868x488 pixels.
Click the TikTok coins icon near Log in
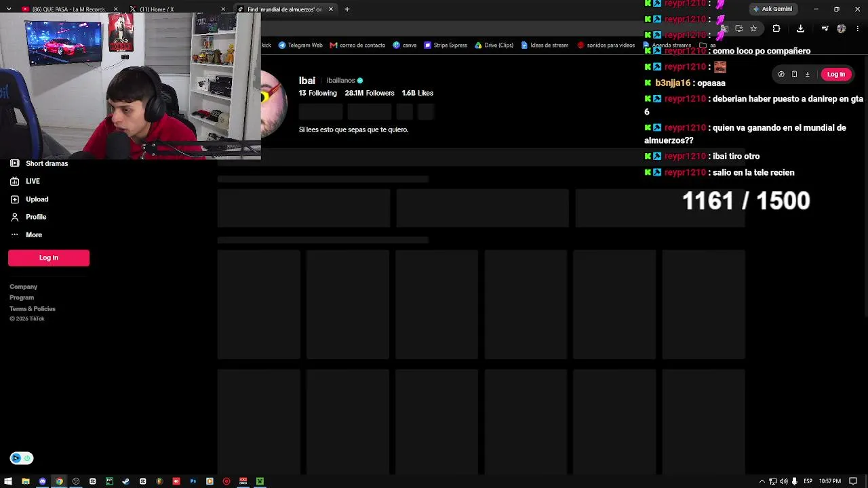click(x=781, y=75)
